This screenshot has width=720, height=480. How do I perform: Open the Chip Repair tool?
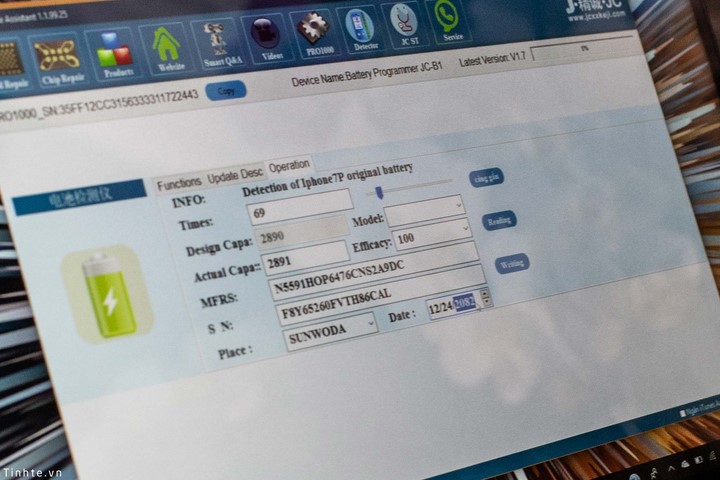click(x=57, y=62)
